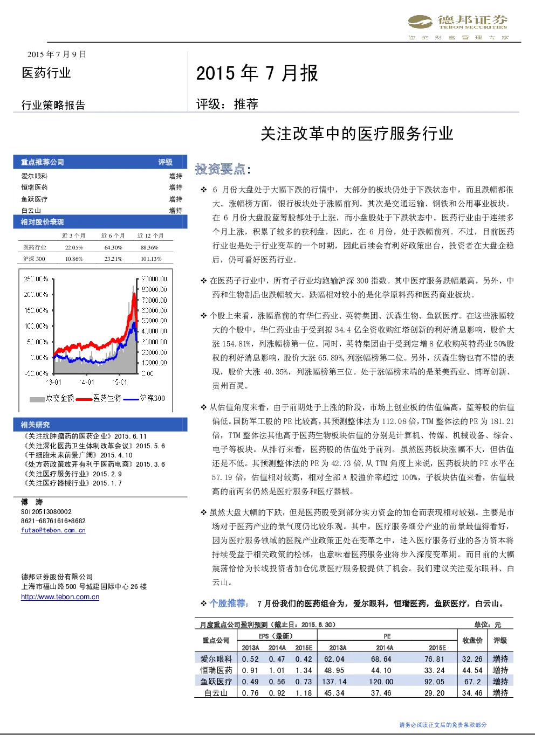Select report 《关注医疗器械行业》 2015.1.7
The width and height of the screenshot is (535, 756).
click(x=72, y=483)
